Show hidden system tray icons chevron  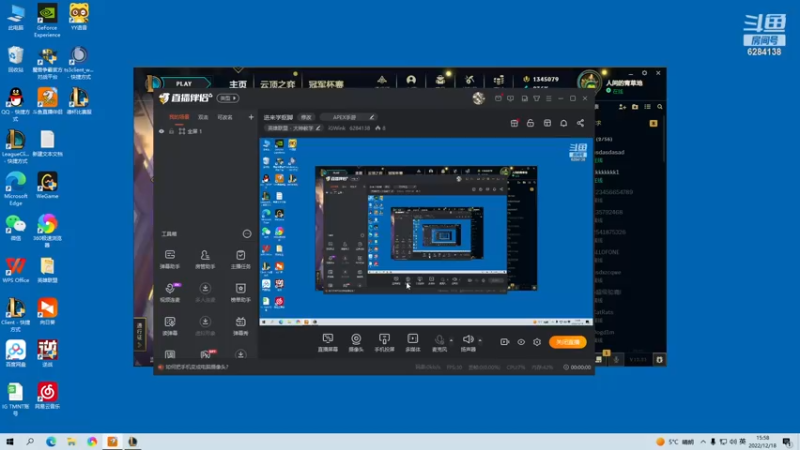click(703, 442)
